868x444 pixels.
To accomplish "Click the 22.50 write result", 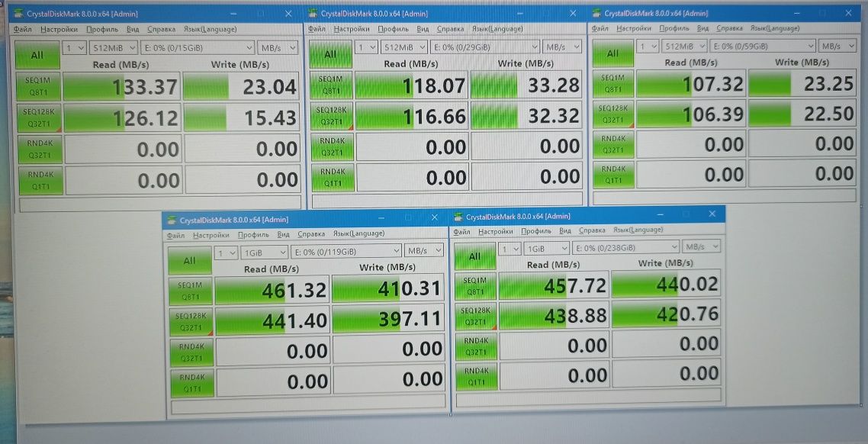I will click(802, 113).
